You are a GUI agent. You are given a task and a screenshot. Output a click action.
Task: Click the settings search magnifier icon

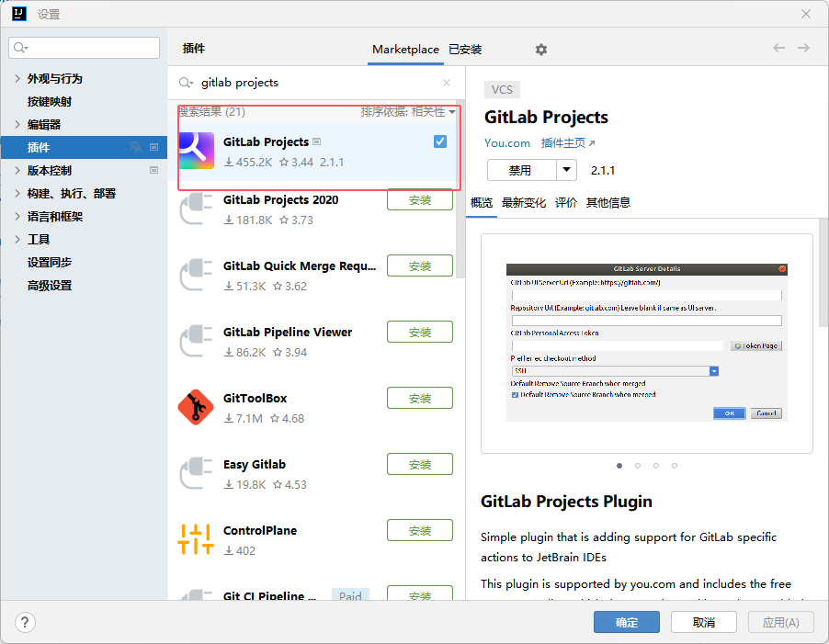[x=20, y=48]
